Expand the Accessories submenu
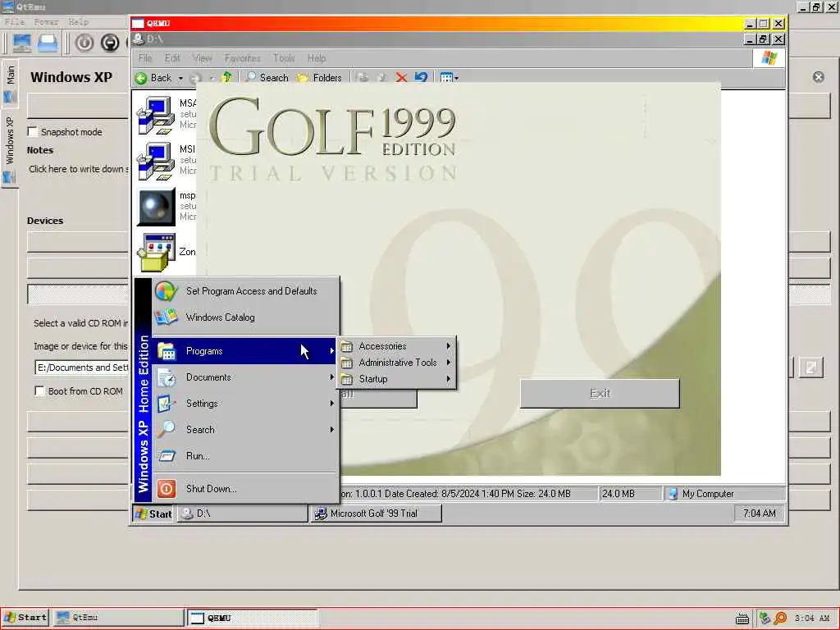The image size is (840, 630). pyautogui.click(x=396, y=346)
